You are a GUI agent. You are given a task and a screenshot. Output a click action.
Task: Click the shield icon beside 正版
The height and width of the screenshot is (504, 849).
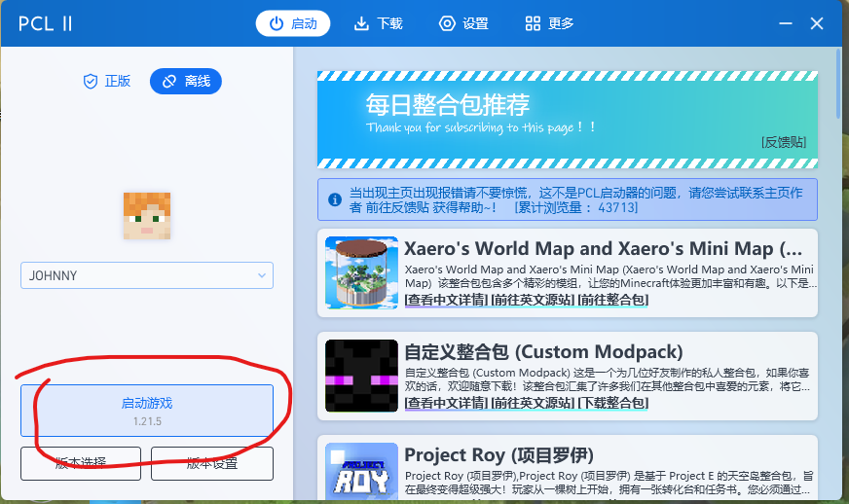click(91, 81)
